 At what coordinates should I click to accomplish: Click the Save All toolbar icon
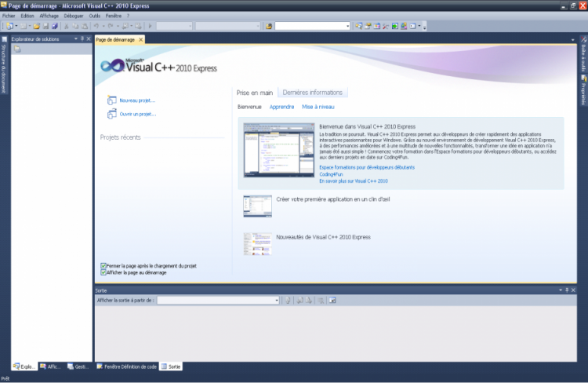pyautogui.click(x=55, y=26)
